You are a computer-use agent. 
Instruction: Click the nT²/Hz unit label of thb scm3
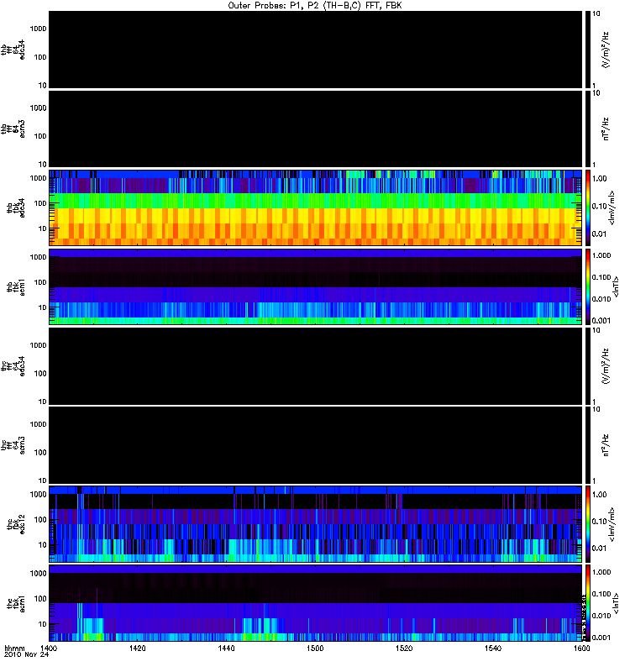[x=605, y=129]
